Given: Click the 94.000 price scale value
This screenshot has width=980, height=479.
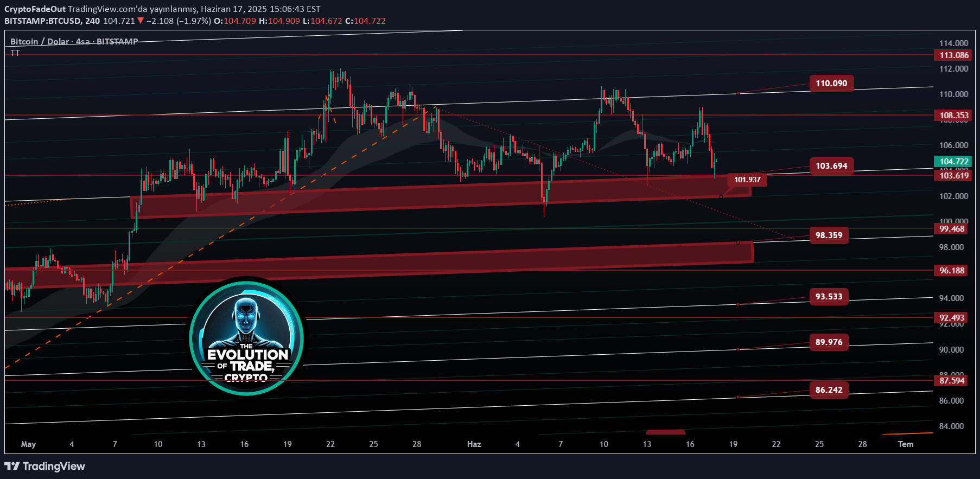Looking at the screenshot, I should tap(951, 298).
